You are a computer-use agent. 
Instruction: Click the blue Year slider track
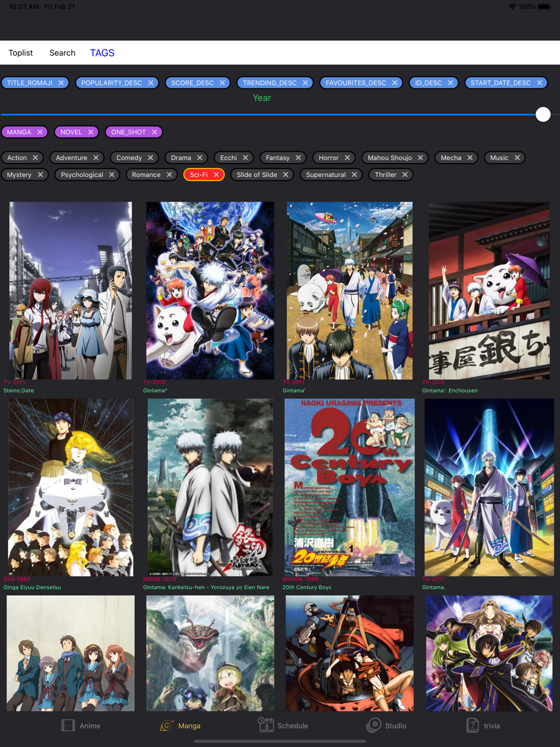268,114
